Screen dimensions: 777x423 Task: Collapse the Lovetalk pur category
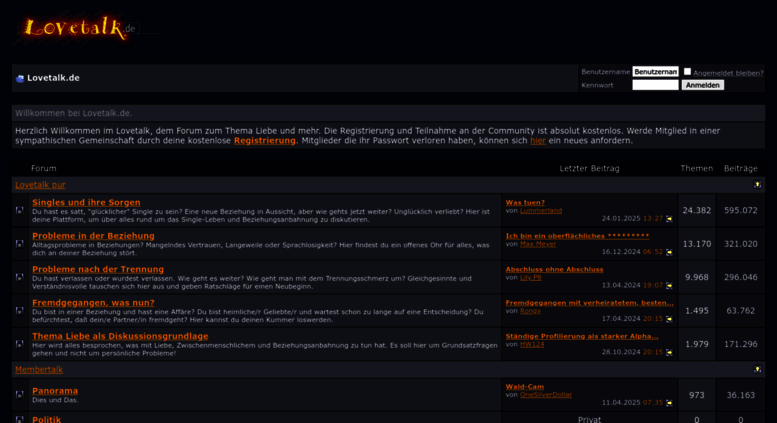click(x=757, y=184)
